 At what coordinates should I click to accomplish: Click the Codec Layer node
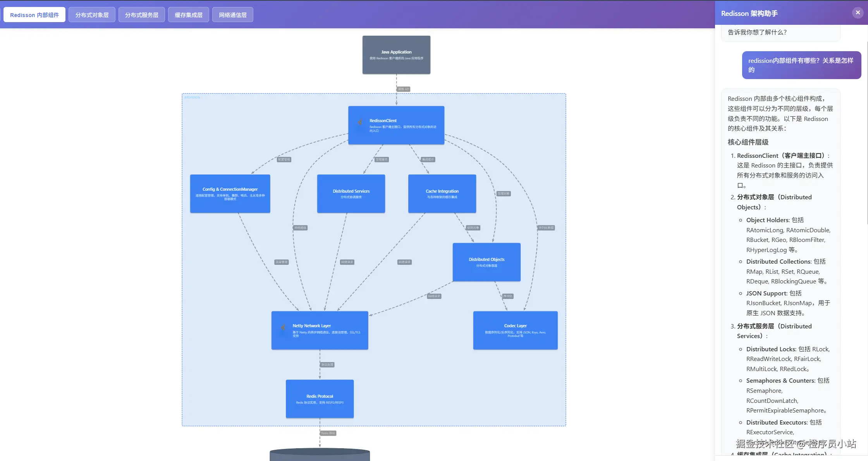(x=515, y=330)
